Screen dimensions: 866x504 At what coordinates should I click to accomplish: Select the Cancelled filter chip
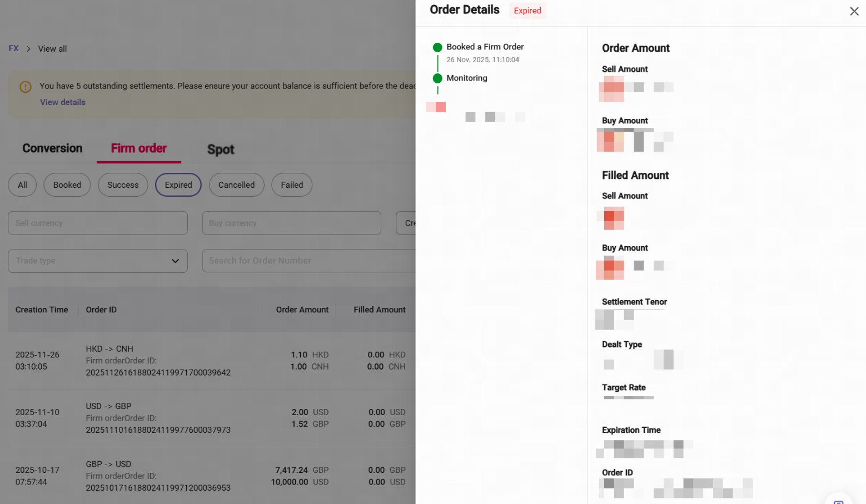point(236,185)
